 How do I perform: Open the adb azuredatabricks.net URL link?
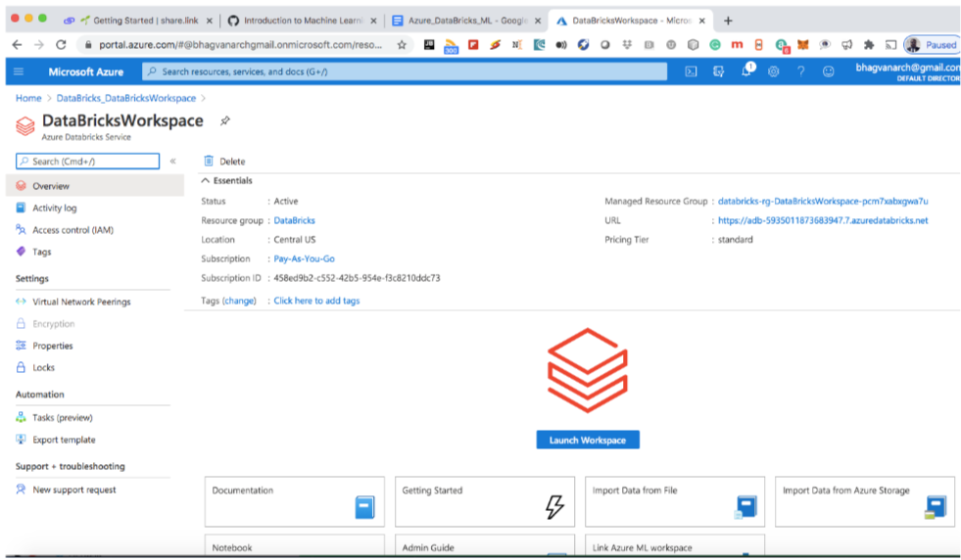click(823, 220)
